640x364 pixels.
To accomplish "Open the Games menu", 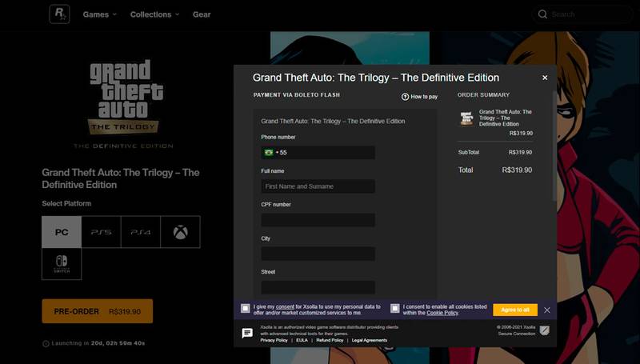I will coord(99,14).
